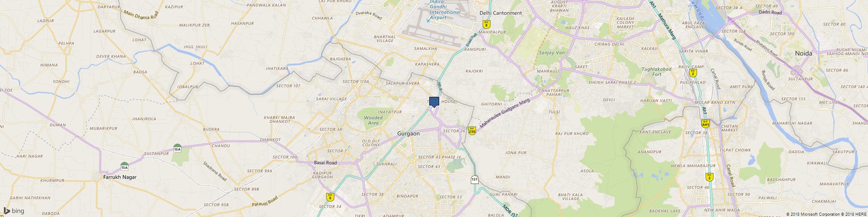
Task: Click the 137 route shield
Action: [475, 179]
